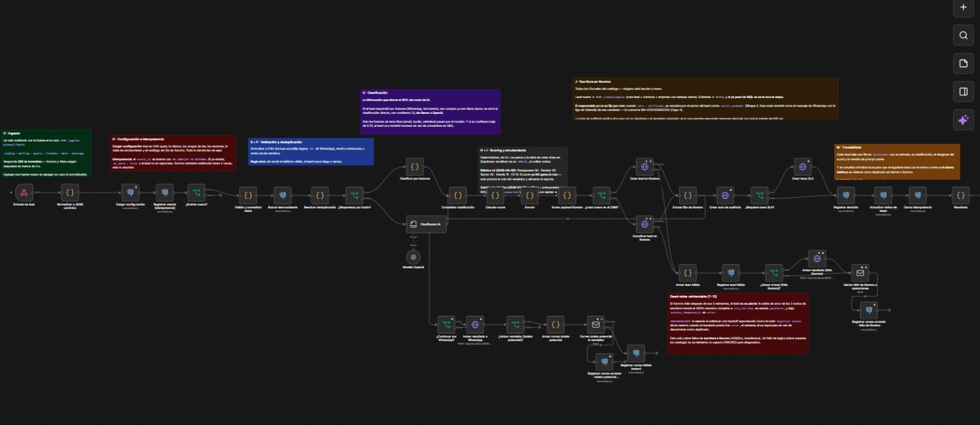Image resolution: width=980 pixels, height=425 pixels.
Task: Select the '¿Respuestas por botón?' IF node
Action: (x=354, y=195)
